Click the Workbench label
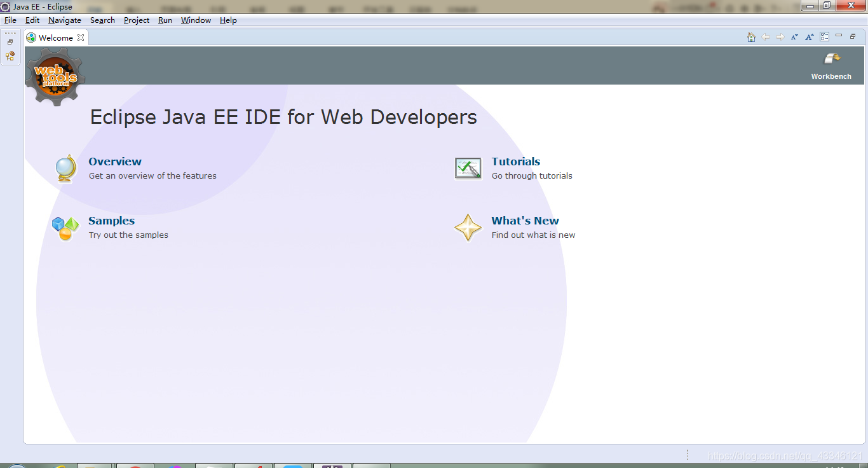 [x=831, y=76]
